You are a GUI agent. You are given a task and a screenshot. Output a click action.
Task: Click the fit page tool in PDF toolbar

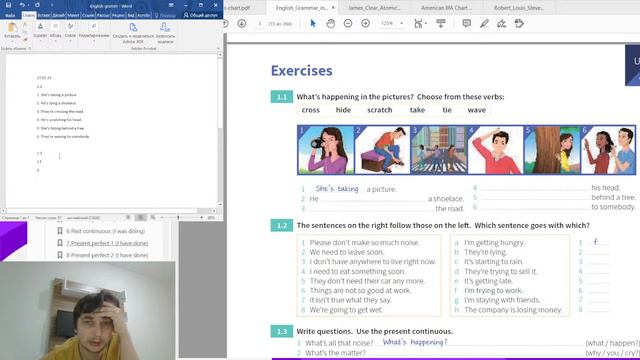pyautogui.click(x=418, y=24)
